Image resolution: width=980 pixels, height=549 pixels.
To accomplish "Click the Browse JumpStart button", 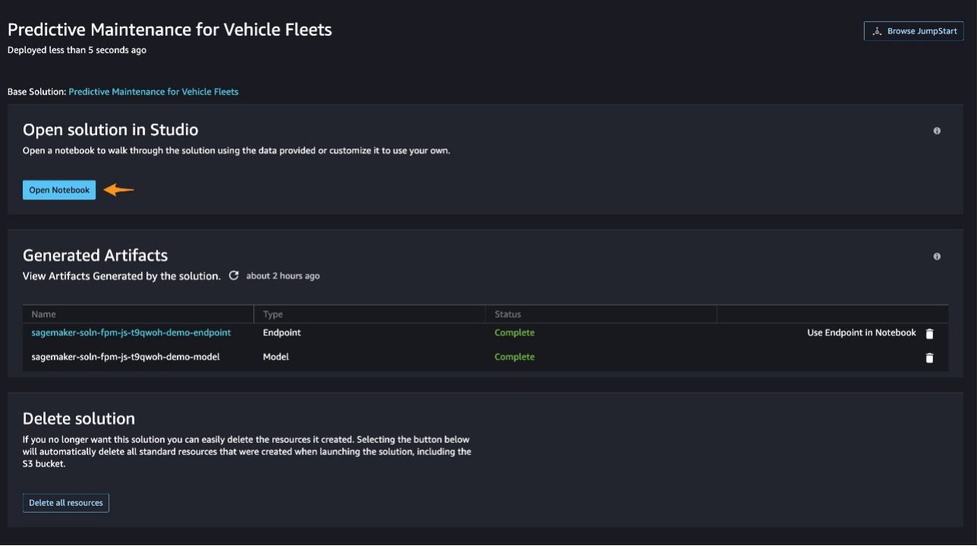I will tap(913, 31).
